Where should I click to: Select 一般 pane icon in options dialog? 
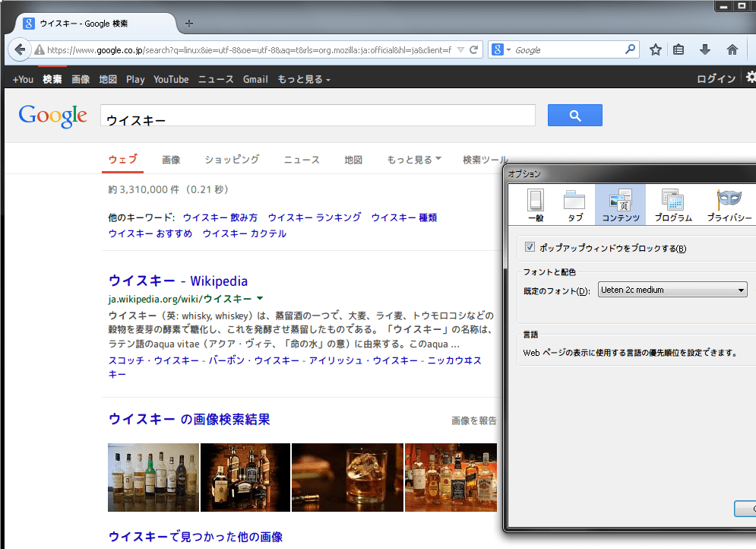point(536,205)
